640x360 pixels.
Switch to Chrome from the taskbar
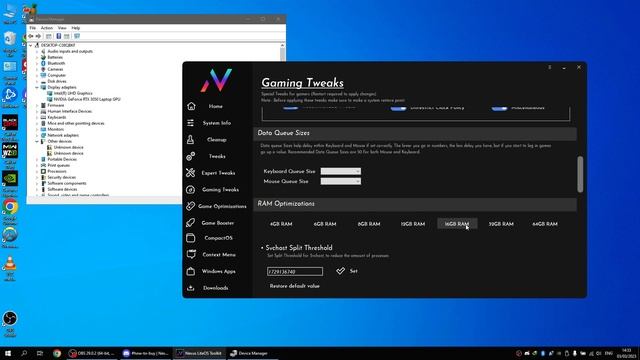coord(57,353)
